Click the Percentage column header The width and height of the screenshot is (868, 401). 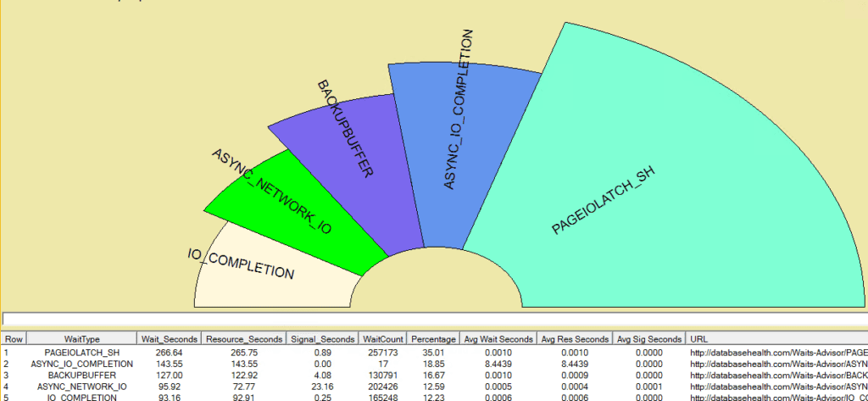click(433, 338)
